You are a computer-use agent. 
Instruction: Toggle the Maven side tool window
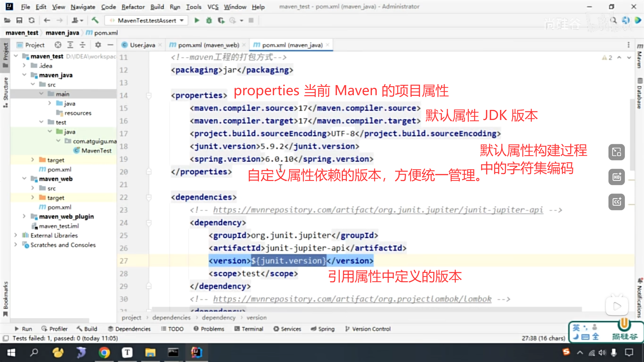click(640, 56)
